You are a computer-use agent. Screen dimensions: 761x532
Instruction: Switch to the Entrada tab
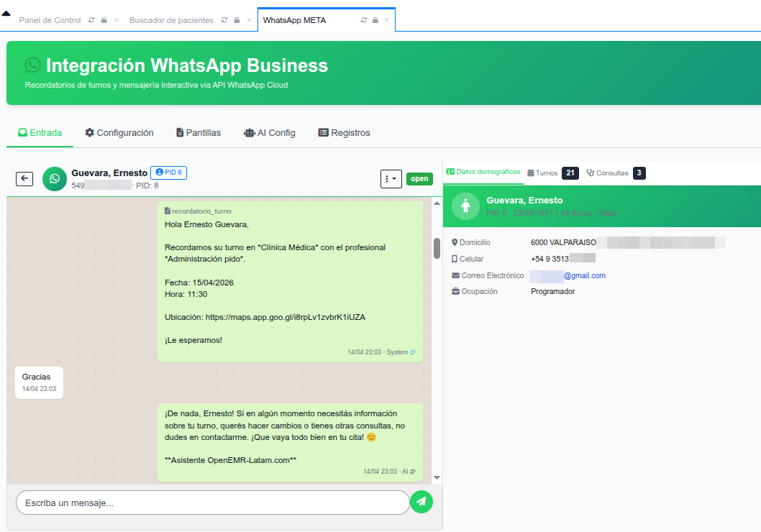pos(40,133)
